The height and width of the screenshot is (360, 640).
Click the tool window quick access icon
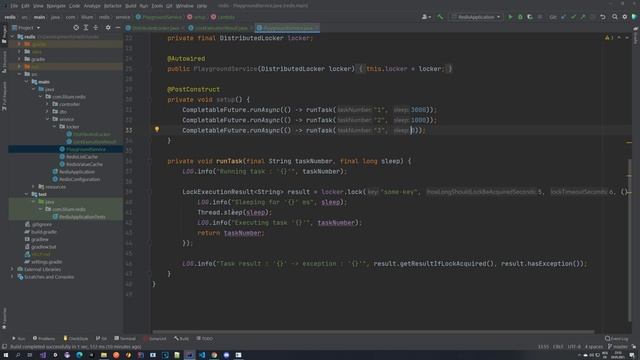[x=4, y=347]
